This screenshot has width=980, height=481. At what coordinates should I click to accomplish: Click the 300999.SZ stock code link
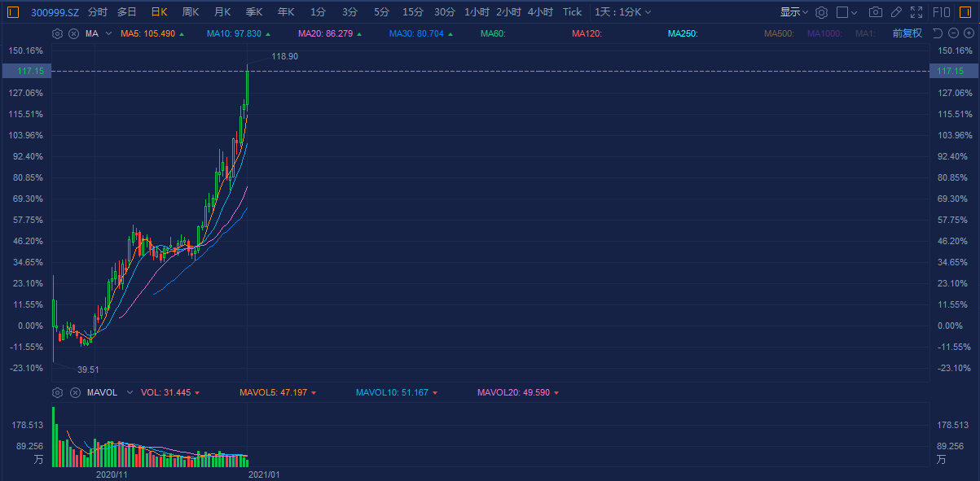point(55,12)
